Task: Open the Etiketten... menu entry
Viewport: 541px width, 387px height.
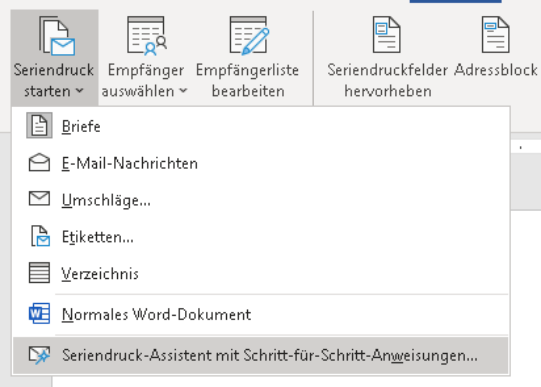Action: tap(261, 236)
